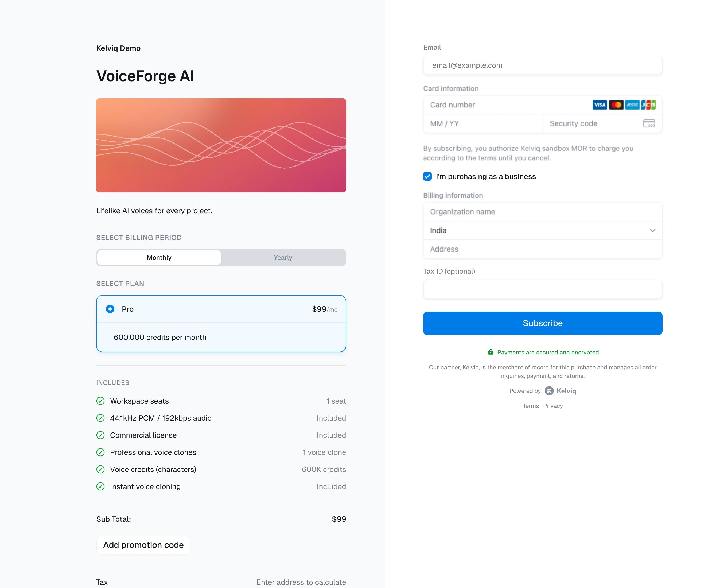This screenshot has width=716, height=588.
Task: Click the $99/mo price label
Action: (325, 309)
